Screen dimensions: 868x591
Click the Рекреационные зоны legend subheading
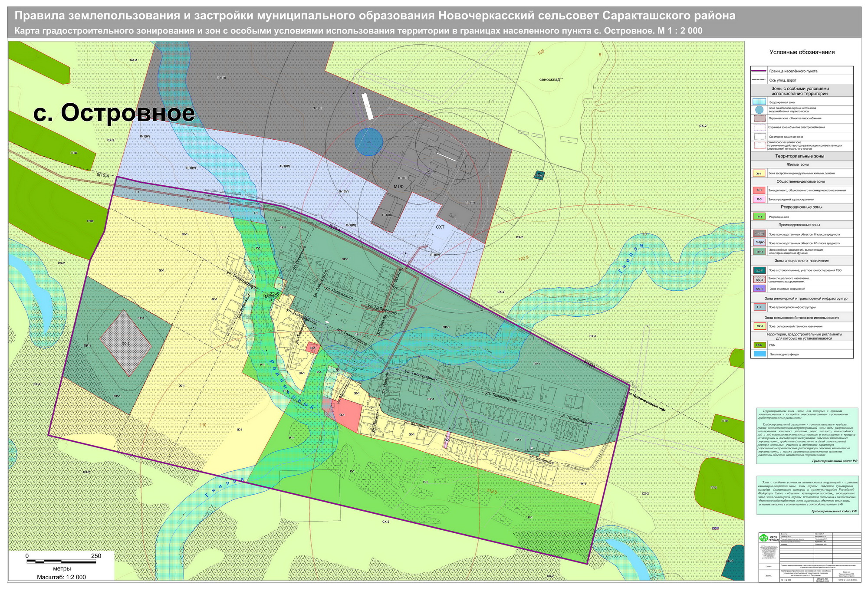click(x=802, y=207)
